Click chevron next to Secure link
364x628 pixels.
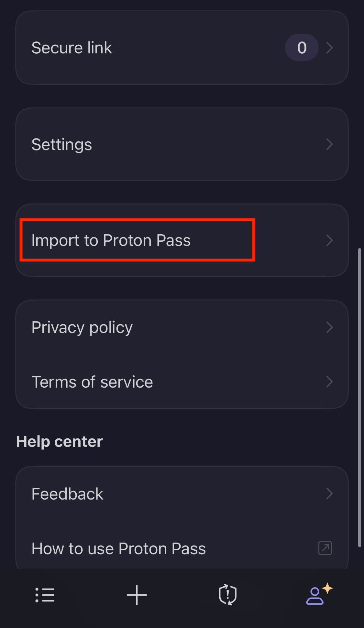[329, 48]
